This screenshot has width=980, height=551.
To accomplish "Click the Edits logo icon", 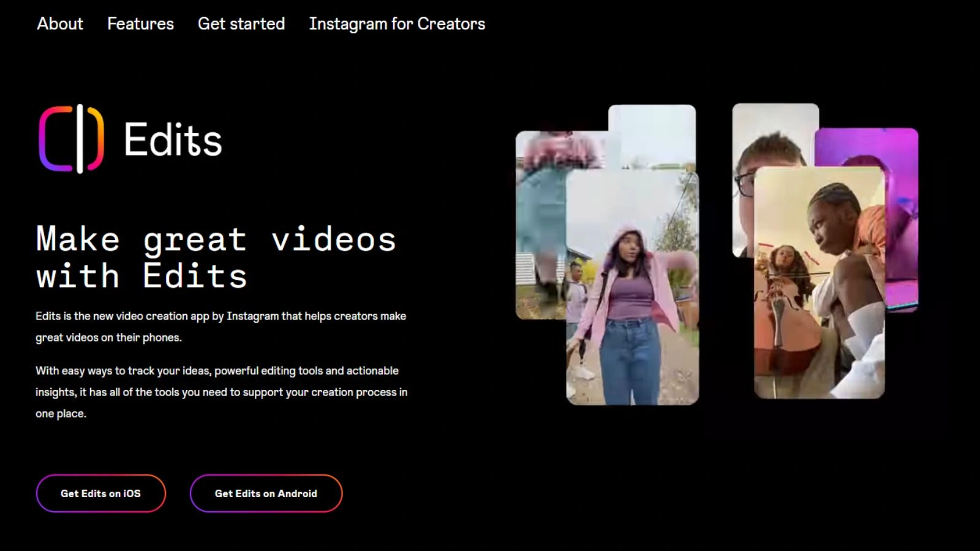I will click(71, 139).
